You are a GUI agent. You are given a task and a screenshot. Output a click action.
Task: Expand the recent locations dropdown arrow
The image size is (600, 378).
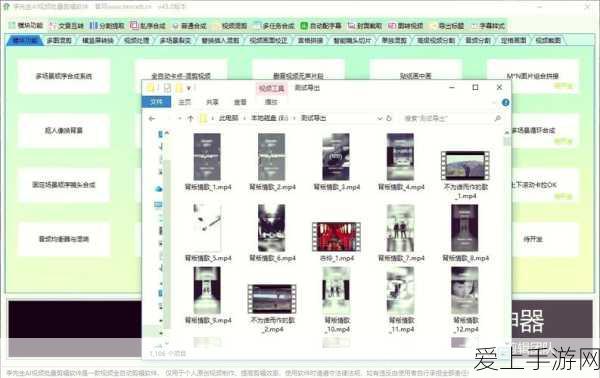click(x=179, y=119)
